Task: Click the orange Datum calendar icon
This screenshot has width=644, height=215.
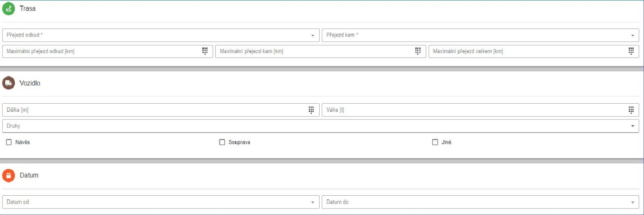Action: (x=8, y=176)
